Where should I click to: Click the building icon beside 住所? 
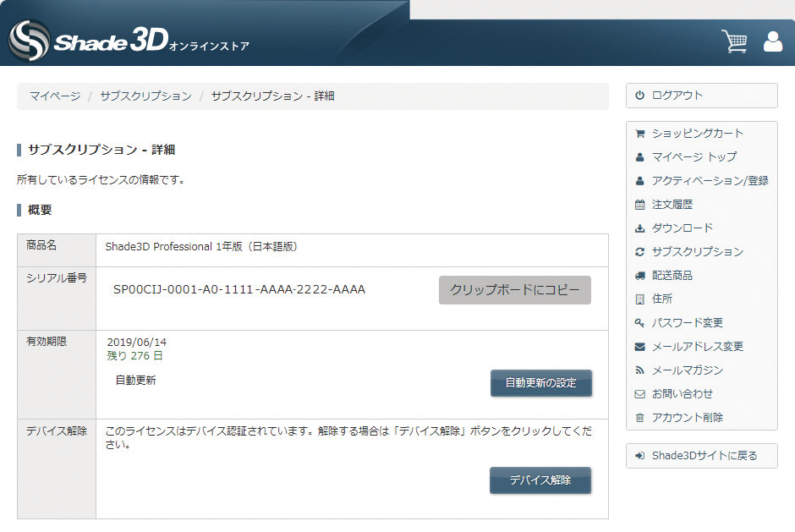[640, 299]
